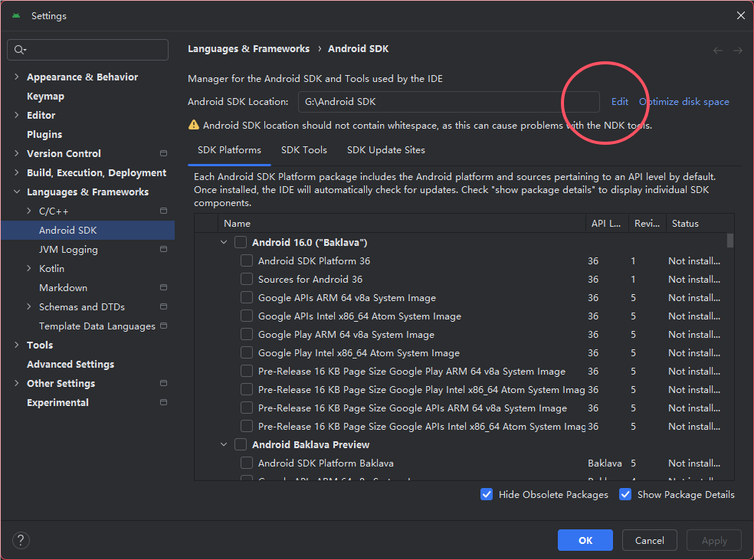Expand the Tools section
The width and height of the screenshot is (754, 560).
(17, 345)
